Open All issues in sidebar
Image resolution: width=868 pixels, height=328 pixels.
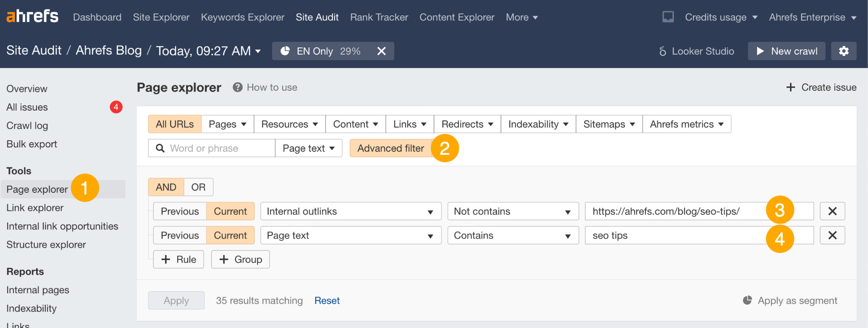(x=27, y=107)
